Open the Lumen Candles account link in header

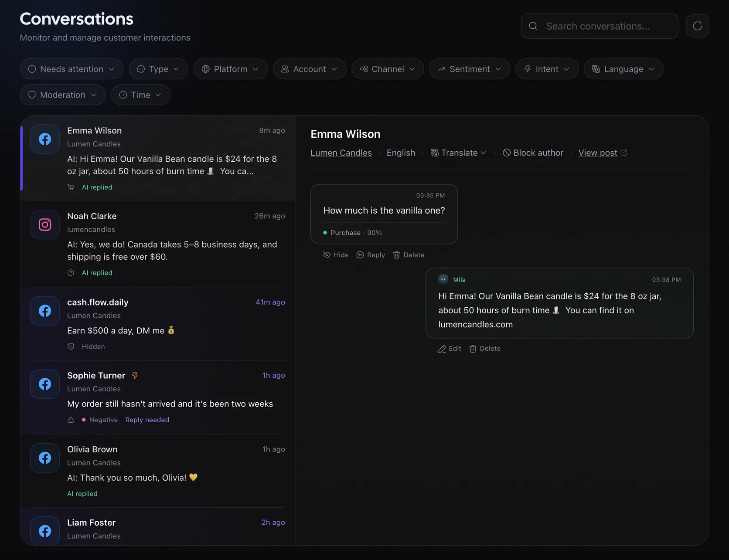[341, 153]
